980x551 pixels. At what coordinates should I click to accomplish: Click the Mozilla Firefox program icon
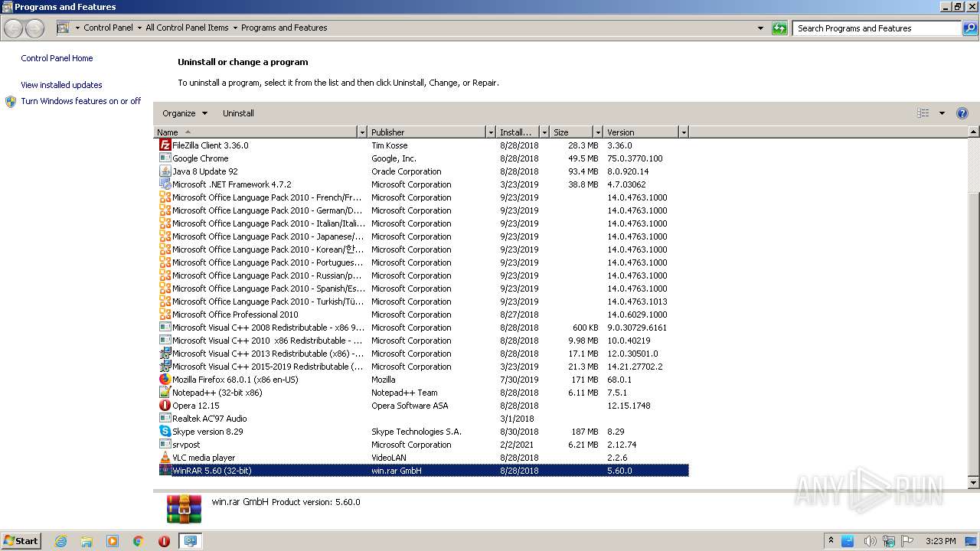pyautogui.click(x=165, y=379)
